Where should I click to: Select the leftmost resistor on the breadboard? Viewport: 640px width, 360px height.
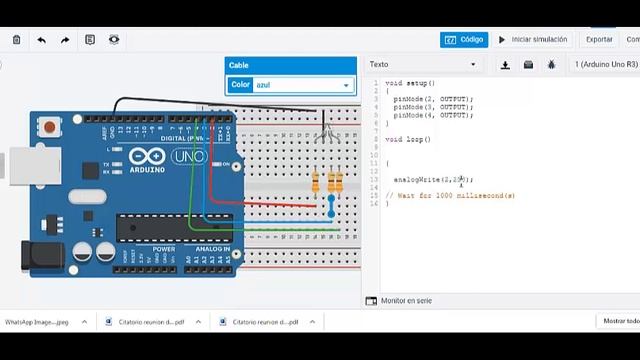click(316, 182)
